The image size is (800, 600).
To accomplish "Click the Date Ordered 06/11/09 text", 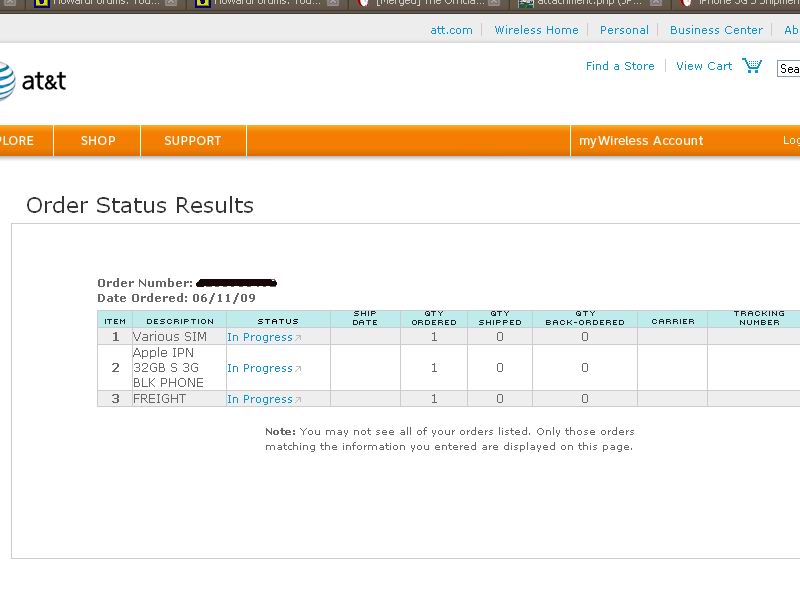I will coord(177,298).
